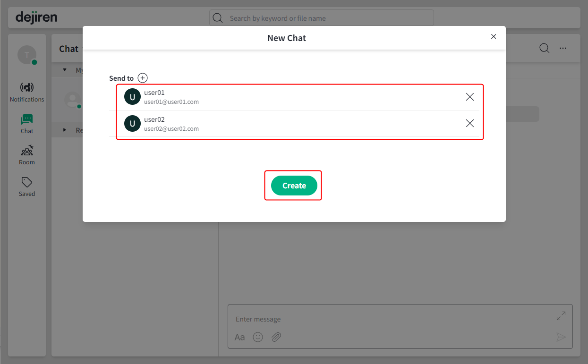
Task: Collapse the expanded chat list group
Action: 65,70
